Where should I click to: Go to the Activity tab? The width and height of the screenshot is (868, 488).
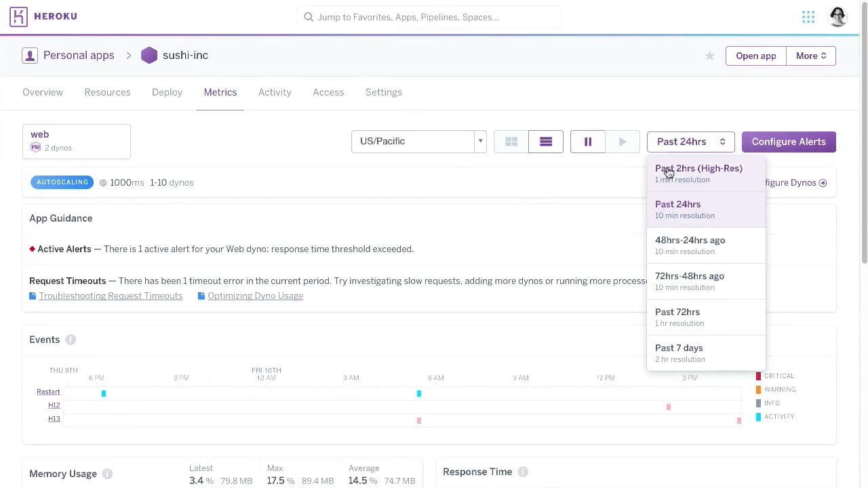tap(275, 92)
